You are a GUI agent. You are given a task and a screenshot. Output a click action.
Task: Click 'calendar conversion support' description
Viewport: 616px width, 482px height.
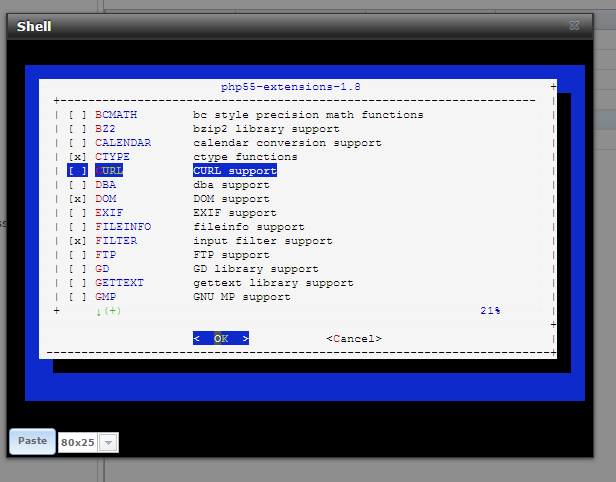[287, 143]
